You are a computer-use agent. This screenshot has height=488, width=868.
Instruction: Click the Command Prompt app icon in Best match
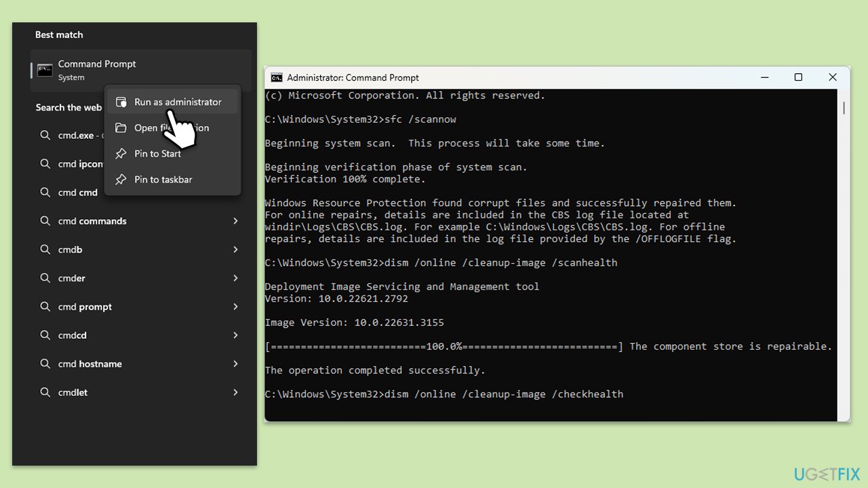45,70
